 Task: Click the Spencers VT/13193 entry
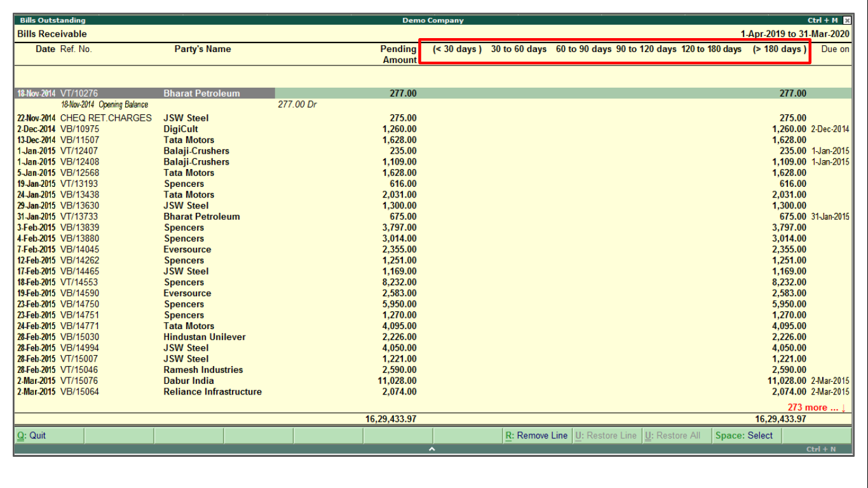[x=433, y=184]
